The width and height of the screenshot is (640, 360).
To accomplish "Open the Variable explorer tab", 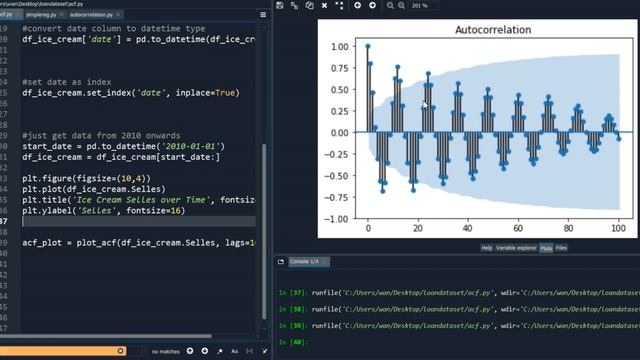I will pyautogui.click(x=516, y=248).
